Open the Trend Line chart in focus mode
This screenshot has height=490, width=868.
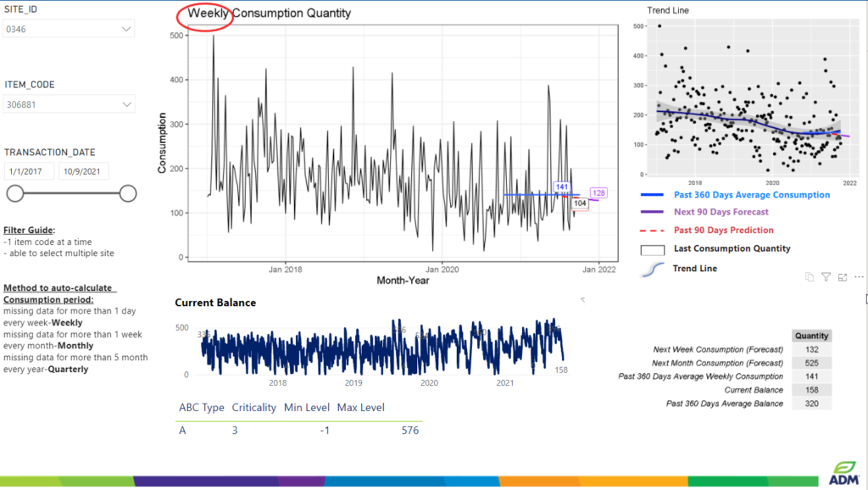click(841, 276)
